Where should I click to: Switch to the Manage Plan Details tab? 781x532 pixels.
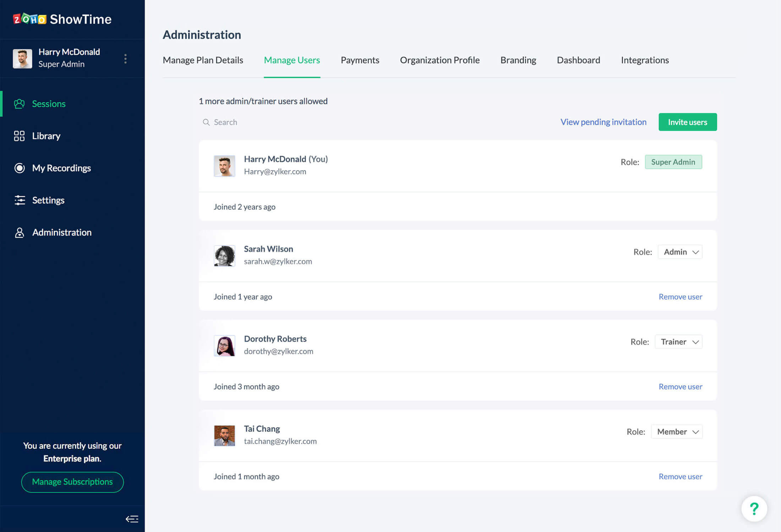(203, 60)
